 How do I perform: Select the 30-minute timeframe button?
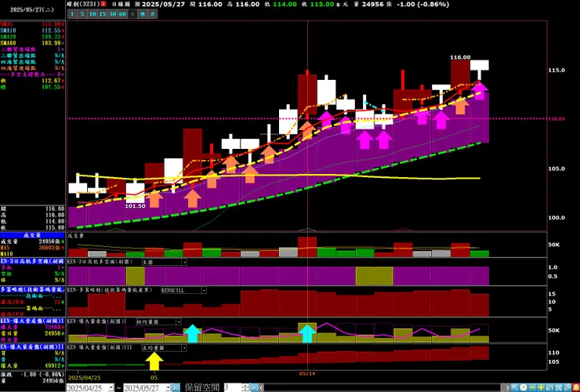[112, 14]
